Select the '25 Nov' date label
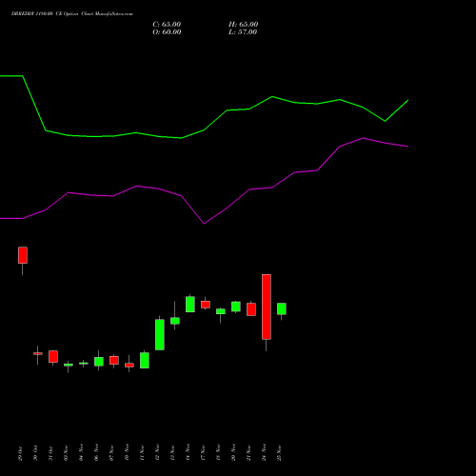This screenshot has height=476, width=476. point(279,453)
